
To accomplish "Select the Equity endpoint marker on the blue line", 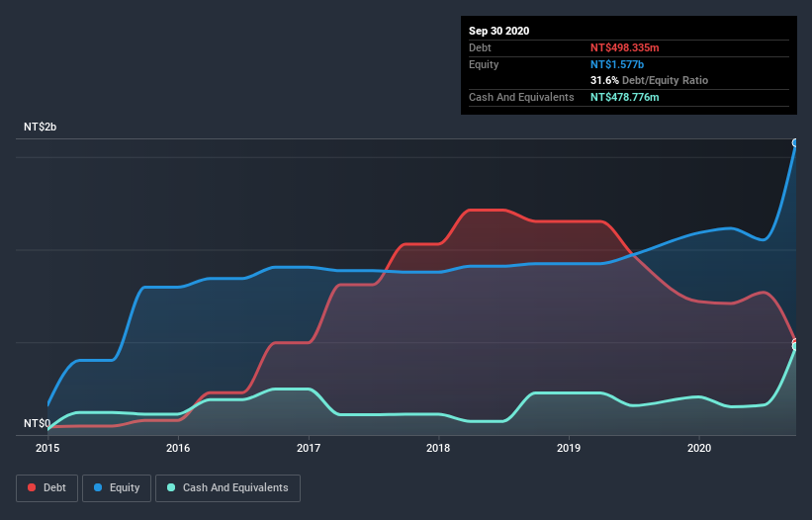I will pos(795,142).
